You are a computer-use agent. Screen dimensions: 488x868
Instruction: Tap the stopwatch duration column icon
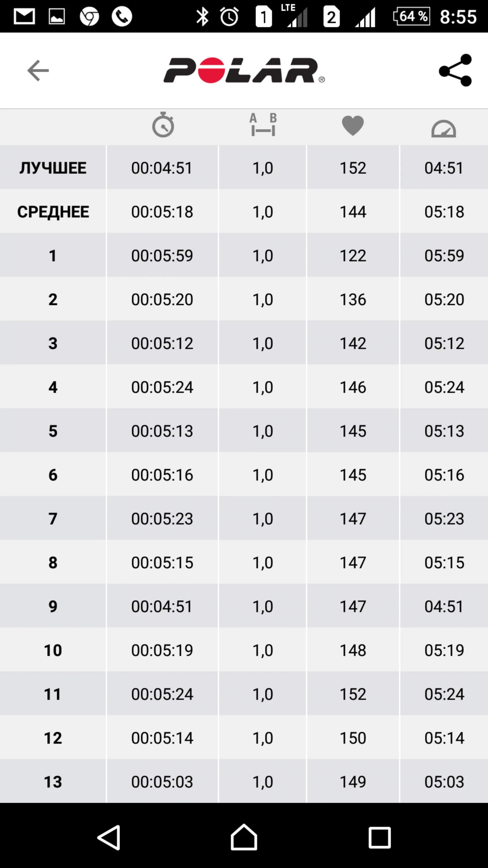tap(163, 125)
